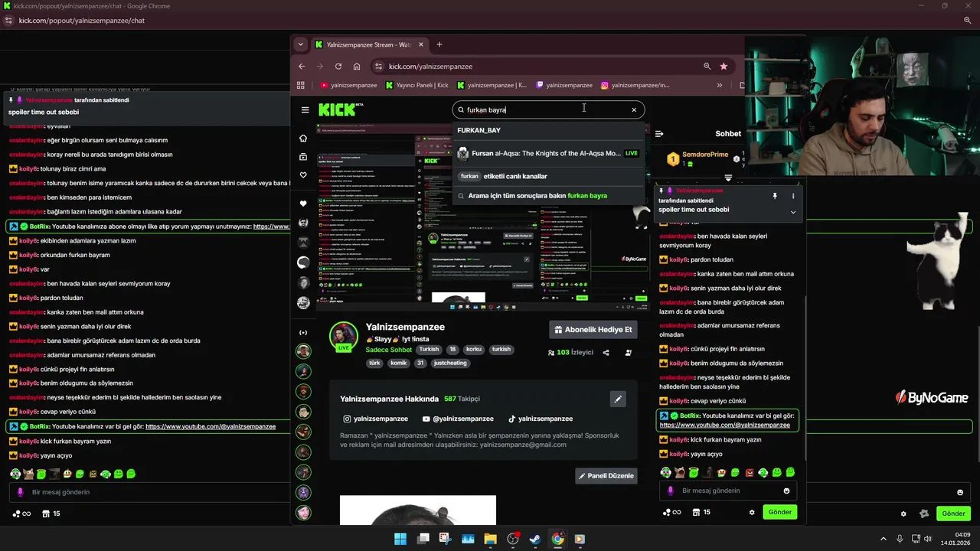Image resolution: width=980 pixels, height=551 pixels.
Task: Open the icon beside popout chat settings
Action: [x=924, y=514]
